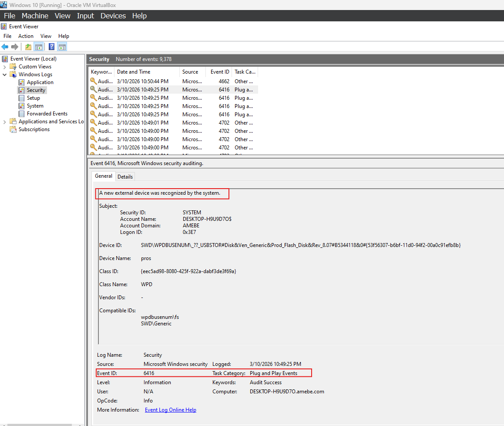Click Computer value DESKTOP-H9U9D7O.amebe.com

click(x=287, y=392)
